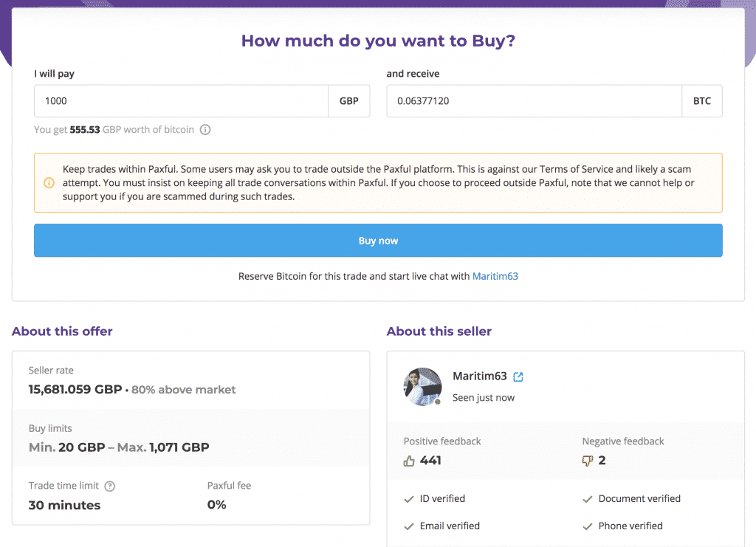Click the 15,681.059 GBP seller rate
756x547 pixels.
click(75, 390)
